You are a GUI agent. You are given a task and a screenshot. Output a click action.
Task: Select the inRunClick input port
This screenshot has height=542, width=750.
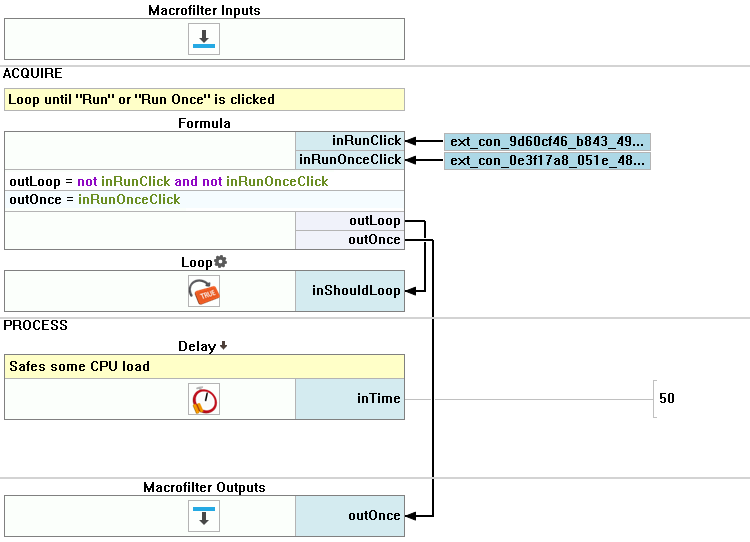coord(350,141)
